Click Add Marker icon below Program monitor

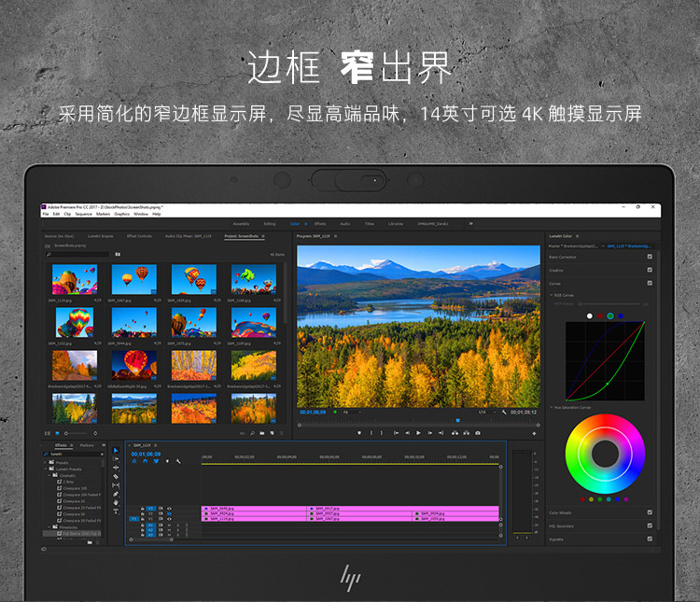tap(359, 433)
